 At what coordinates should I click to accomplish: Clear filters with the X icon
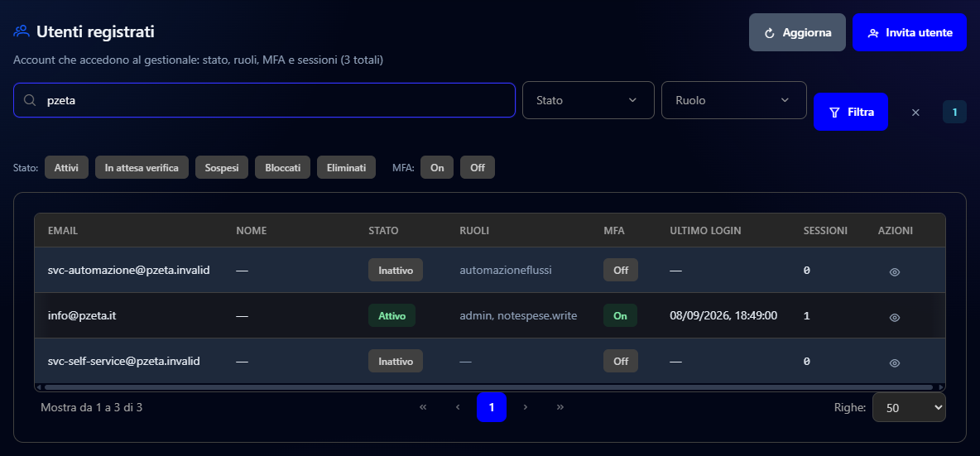[x=915, y=113]
